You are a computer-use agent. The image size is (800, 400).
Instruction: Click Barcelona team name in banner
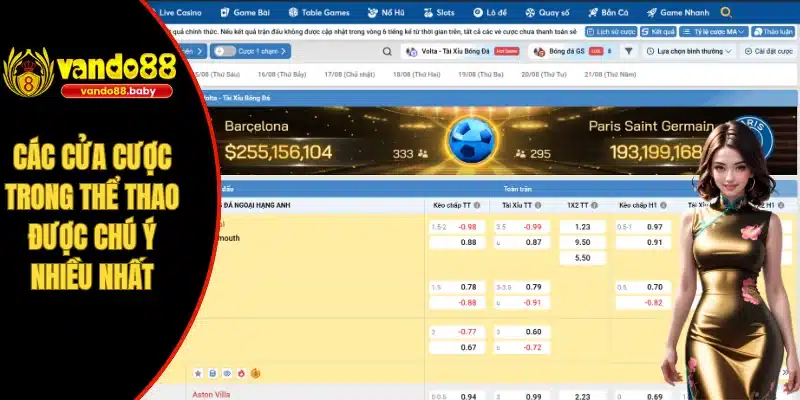coord(257,126)
